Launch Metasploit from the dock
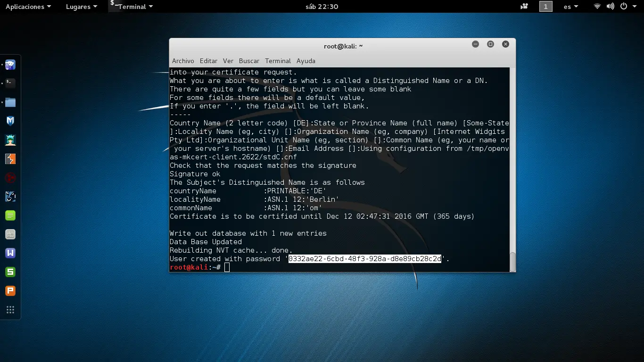 [x=10, y=121]
